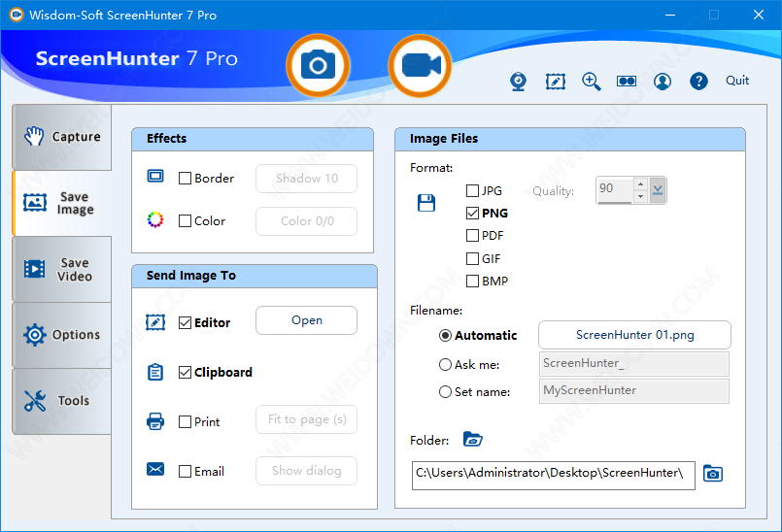This screenshot has width=782, height=532.
Task: Click the Open editor button
Action: 306,320
